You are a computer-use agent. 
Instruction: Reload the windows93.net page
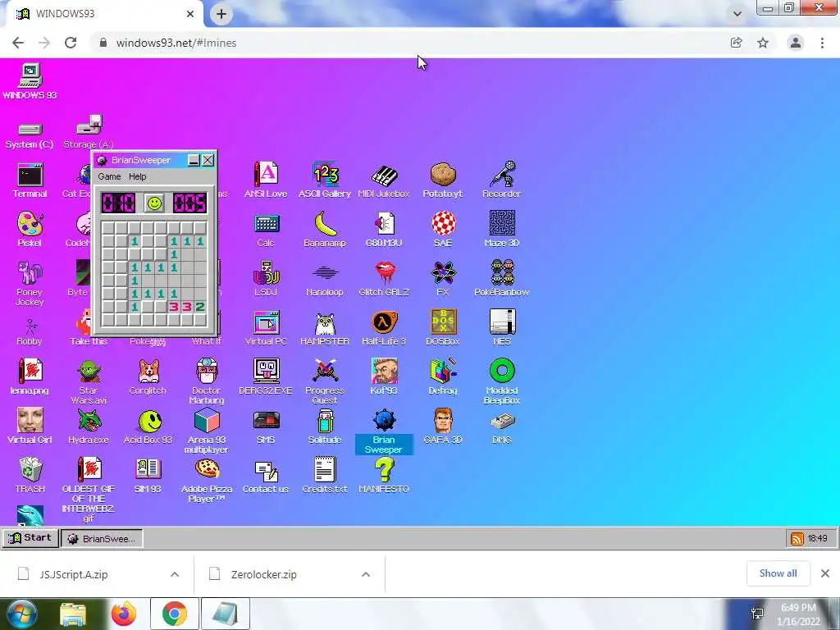(x=71, y=43)
